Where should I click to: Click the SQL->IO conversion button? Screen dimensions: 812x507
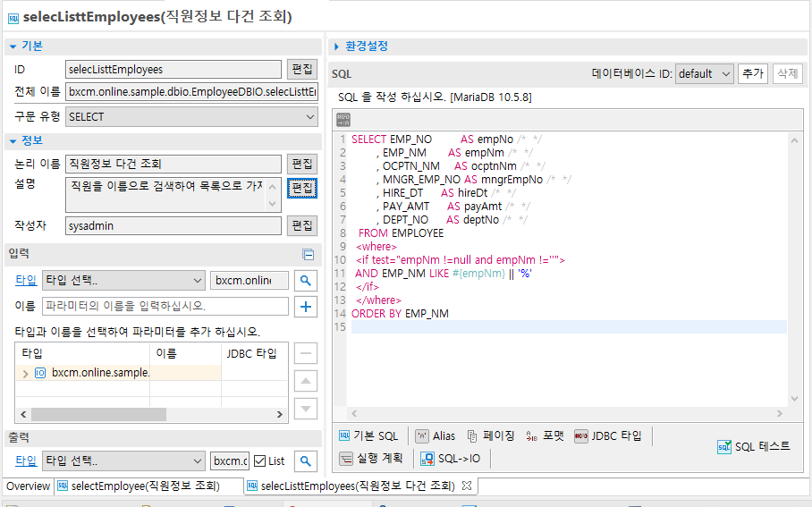coord(451,459)
